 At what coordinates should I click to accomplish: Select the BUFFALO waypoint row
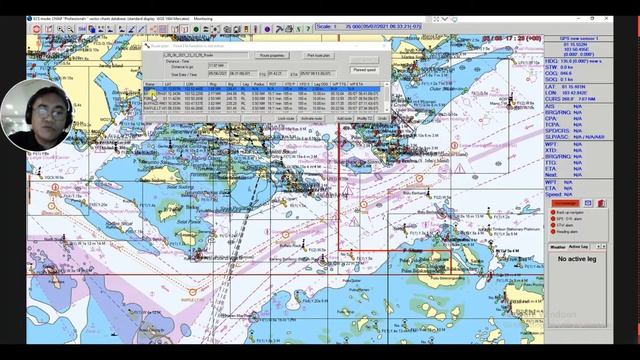[262, 103]
